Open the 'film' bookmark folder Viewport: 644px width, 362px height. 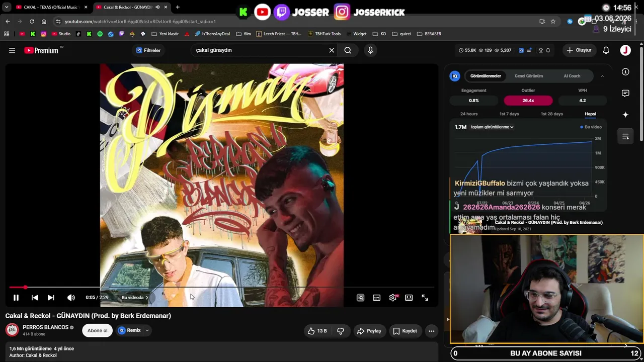pos(244,34)
